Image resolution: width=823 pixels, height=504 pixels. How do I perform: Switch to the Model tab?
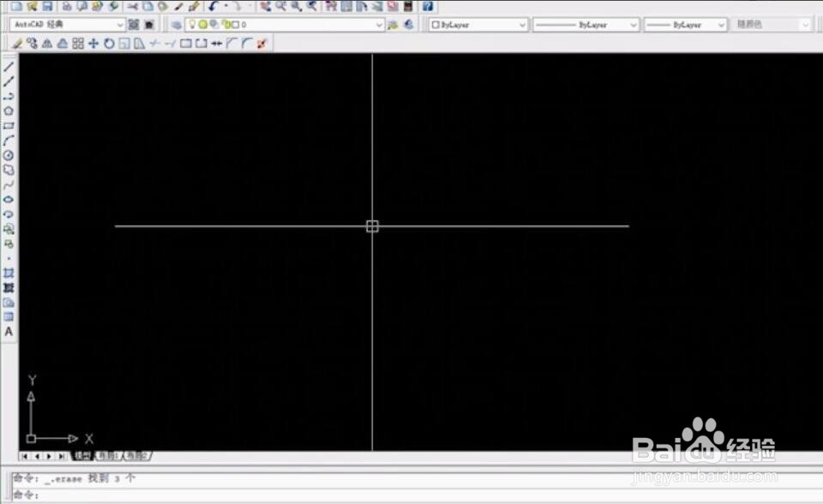tap(82, 456)
